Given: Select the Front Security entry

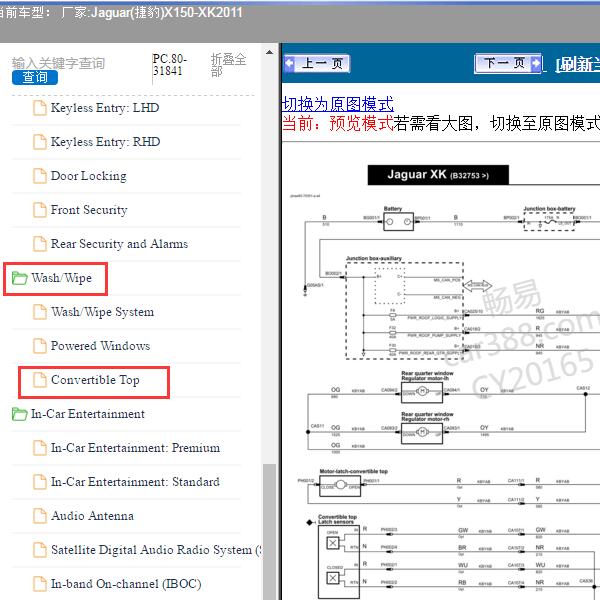Looking at the screenshot, I should click(89, 210).
